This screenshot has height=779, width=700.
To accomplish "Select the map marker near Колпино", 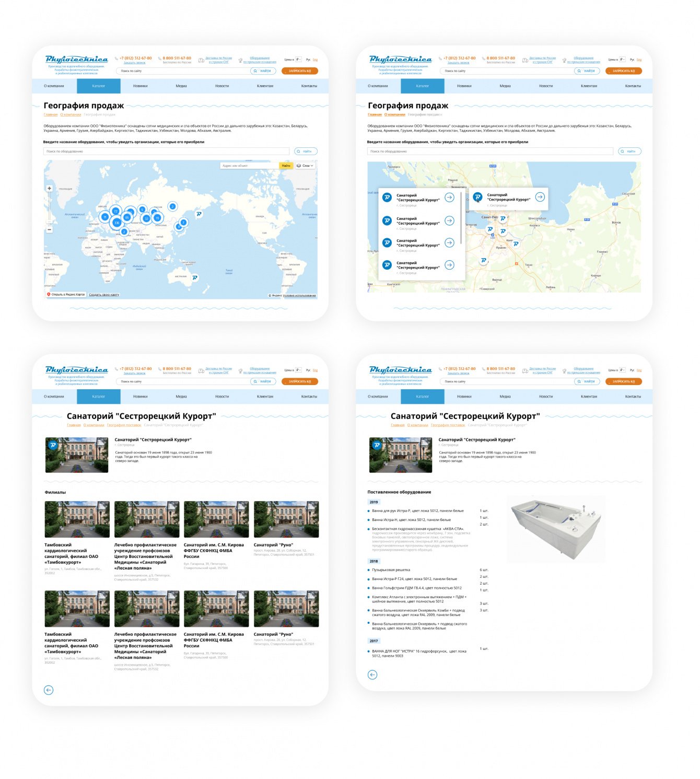I will [516, 243].
